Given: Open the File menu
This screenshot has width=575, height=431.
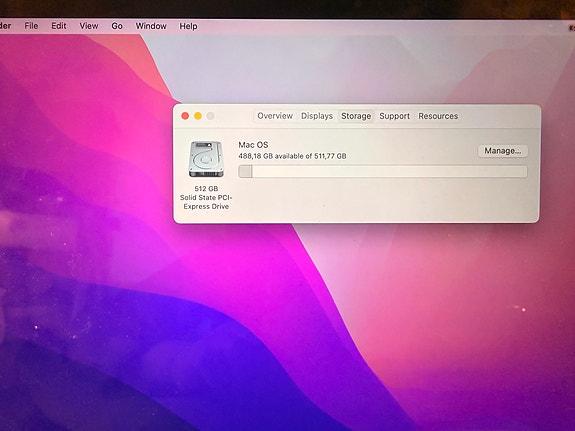Looking at the screenshot, I should tap(31, 26).
